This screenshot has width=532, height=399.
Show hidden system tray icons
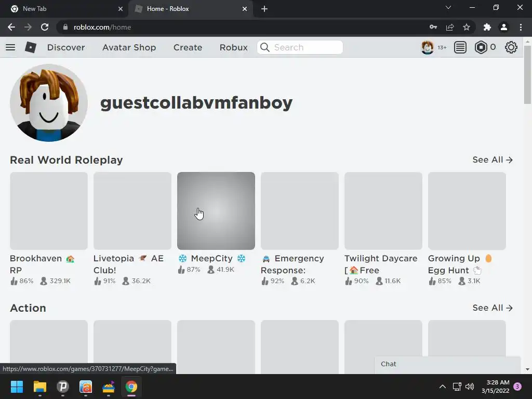[x=443, y=387]
